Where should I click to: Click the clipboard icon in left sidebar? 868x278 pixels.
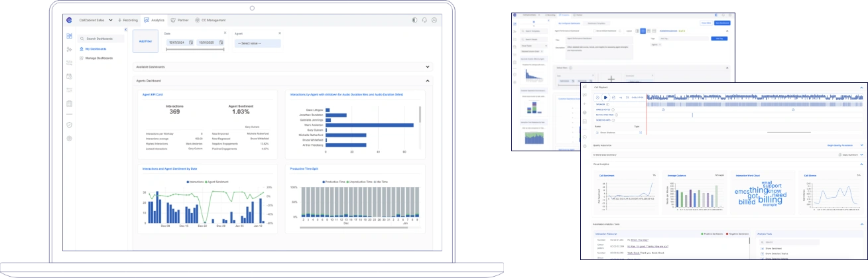(69, 104)
